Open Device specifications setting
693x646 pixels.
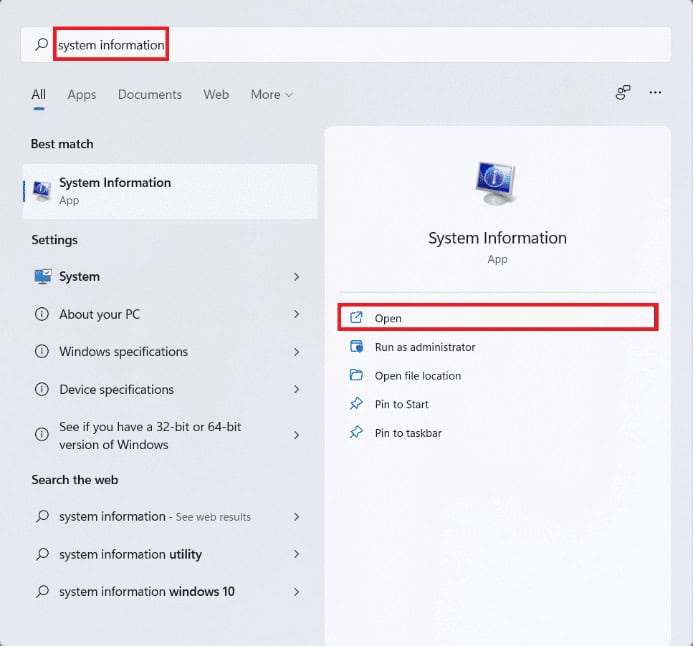point(170,389)
